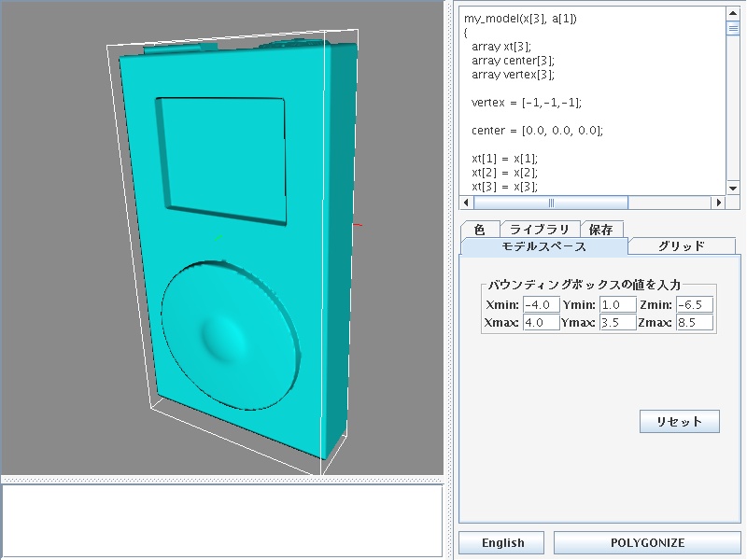The width and height of the screenshot is (747, 560).
Task: Click the 'array center[3];' code line
Action: pos(513,61)
